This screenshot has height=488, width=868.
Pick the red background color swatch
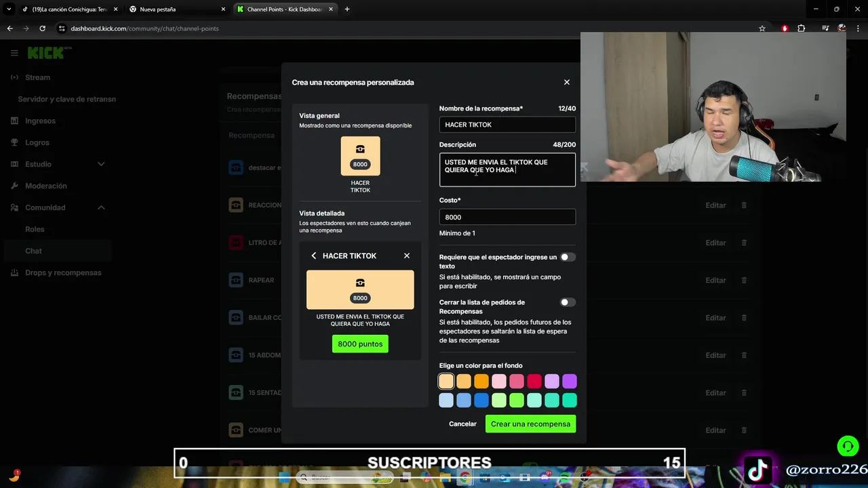click(x=534, y=382)
